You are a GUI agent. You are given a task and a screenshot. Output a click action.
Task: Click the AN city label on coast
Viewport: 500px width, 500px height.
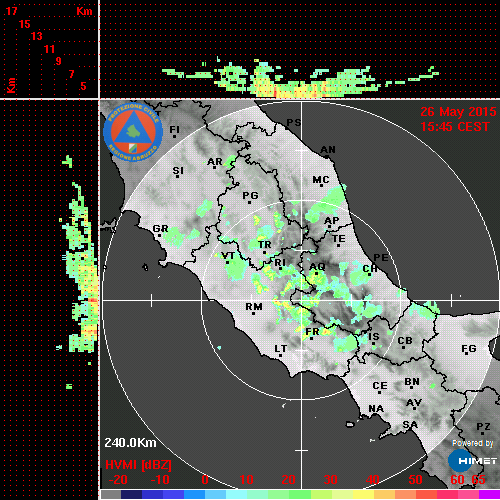point(328,150)
